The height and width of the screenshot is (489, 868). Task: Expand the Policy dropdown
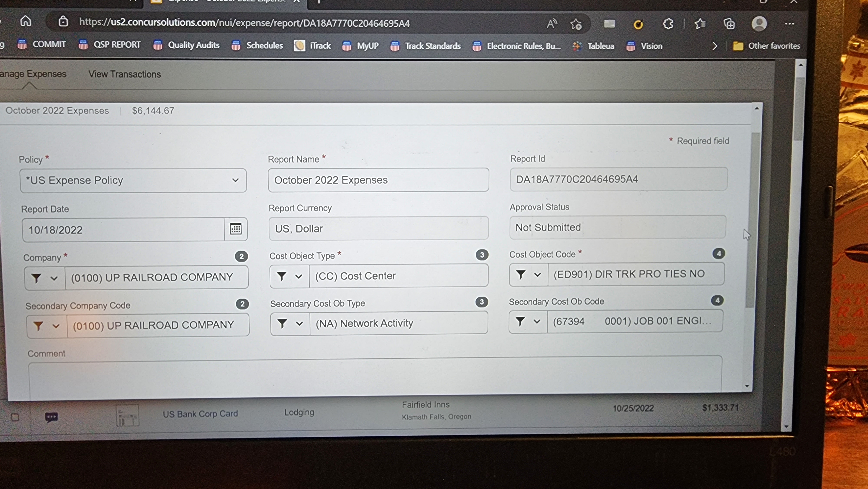point(235,180)
